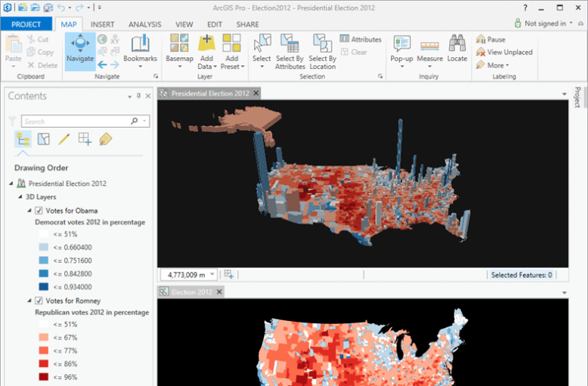Switch to the SHARE ribbon tab
The height and width of the screenshot is (386, 588).
[248, 25]
